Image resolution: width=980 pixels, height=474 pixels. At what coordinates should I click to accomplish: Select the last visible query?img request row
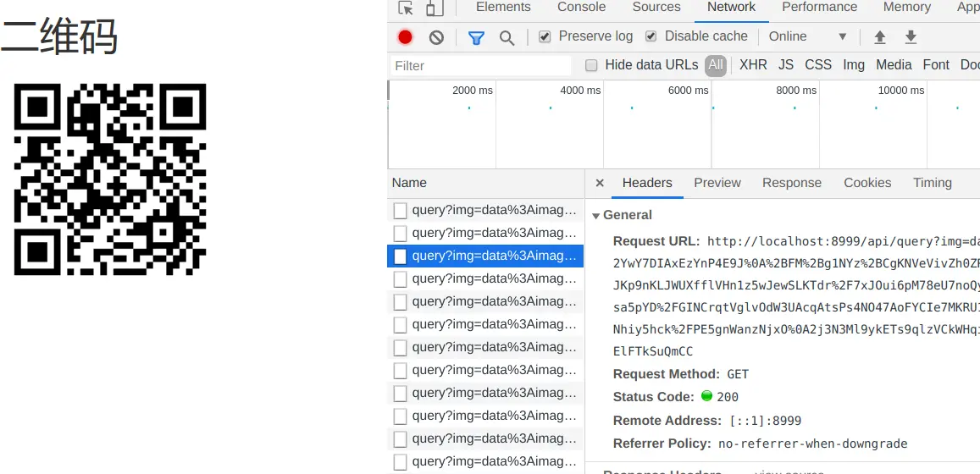[485, 461]
